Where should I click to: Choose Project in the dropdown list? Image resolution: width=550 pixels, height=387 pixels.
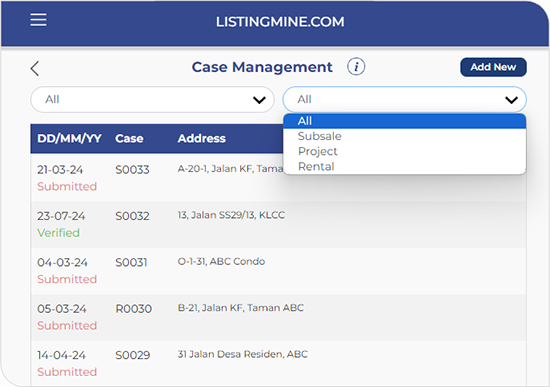click(x=404, y=151)
